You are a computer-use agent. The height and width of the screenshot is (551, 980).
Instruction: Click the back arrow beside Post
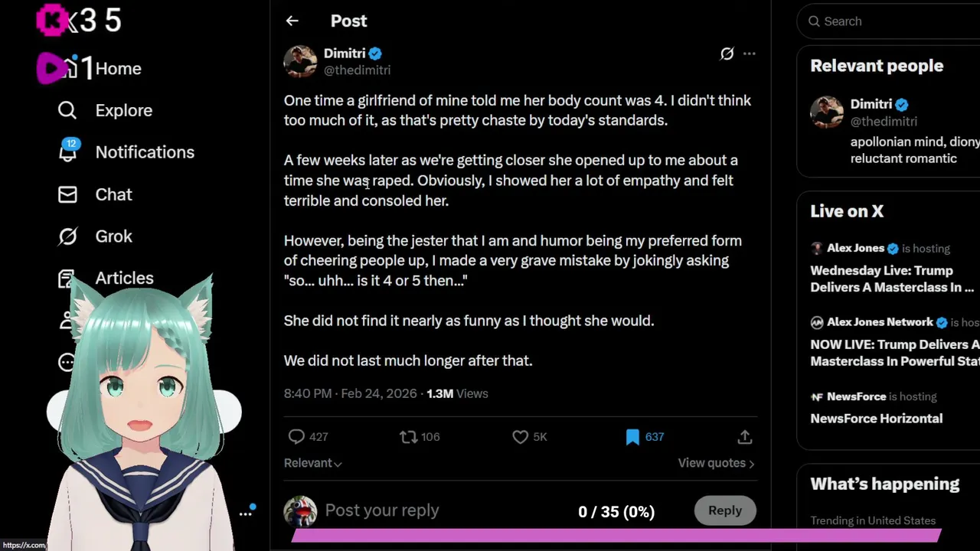[x=292, y=21]
